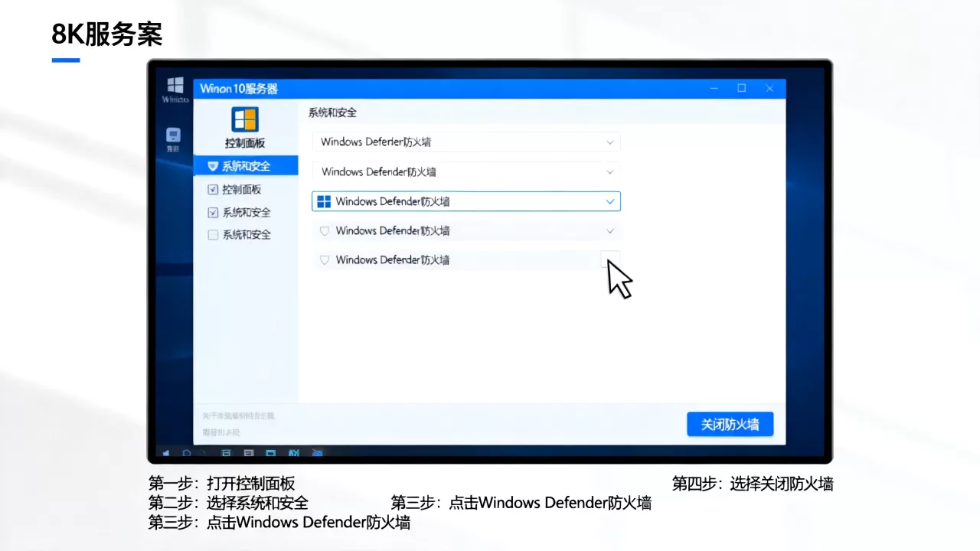Close the Winon10服务器 window
This screenshot has width=980, height=551.
[770, 89]
